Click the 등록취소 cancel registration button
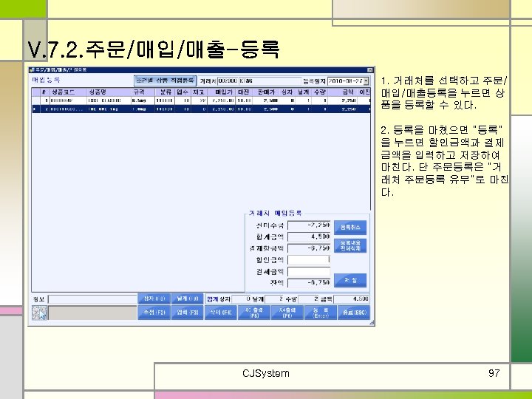Screen dimensions: 532x399 pos(350,228)
